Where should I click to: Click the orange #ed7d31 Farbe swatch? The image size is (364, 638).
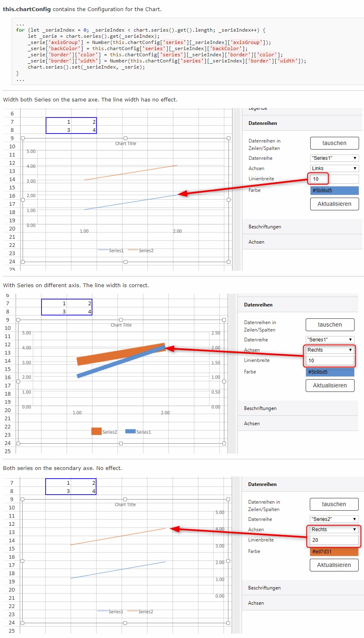[x=334, y=552]
